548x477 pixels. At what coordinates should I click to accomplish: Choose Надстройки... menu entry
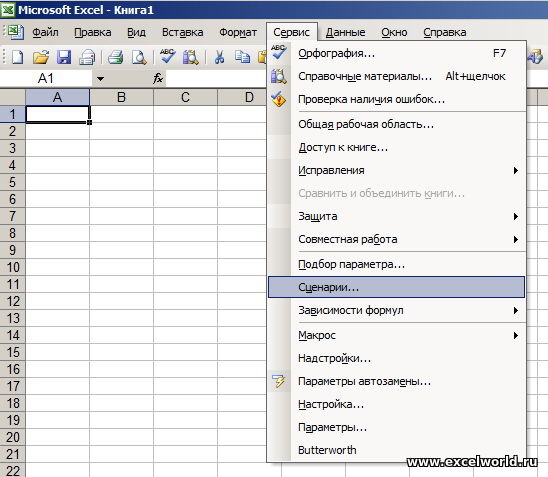pos(397,358)
